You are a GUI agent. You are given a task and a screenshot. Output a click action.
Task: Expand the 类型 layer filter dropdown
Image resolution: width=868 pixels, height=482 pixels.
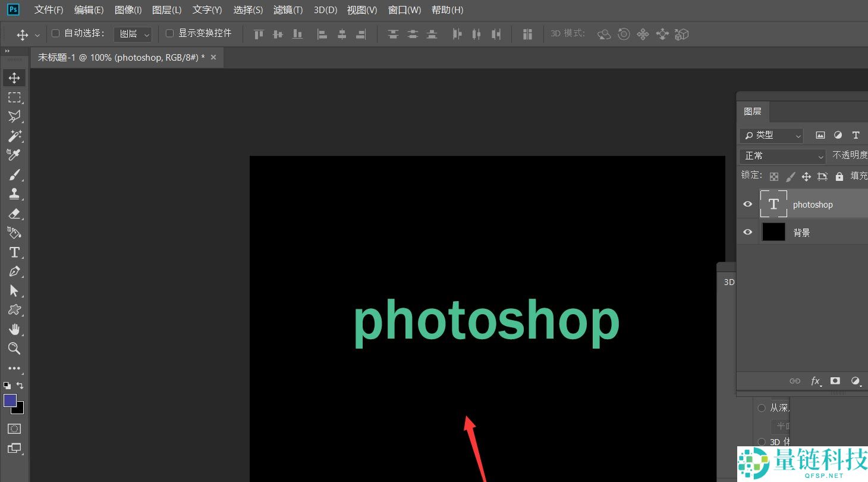point(771,136)
